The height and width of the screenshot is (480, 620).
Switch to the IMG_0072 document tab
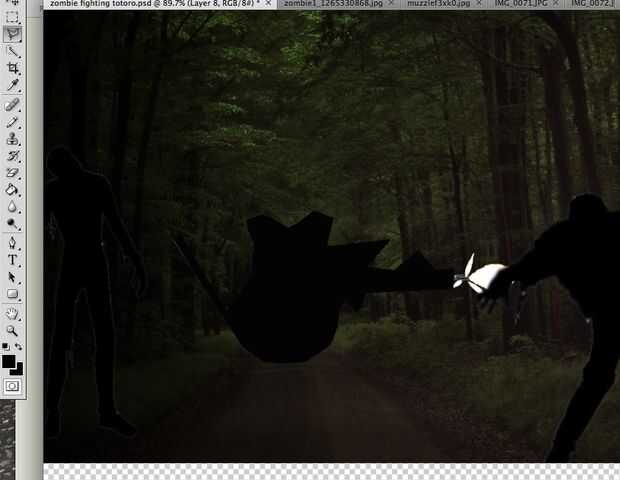click(x=592, y=4)
